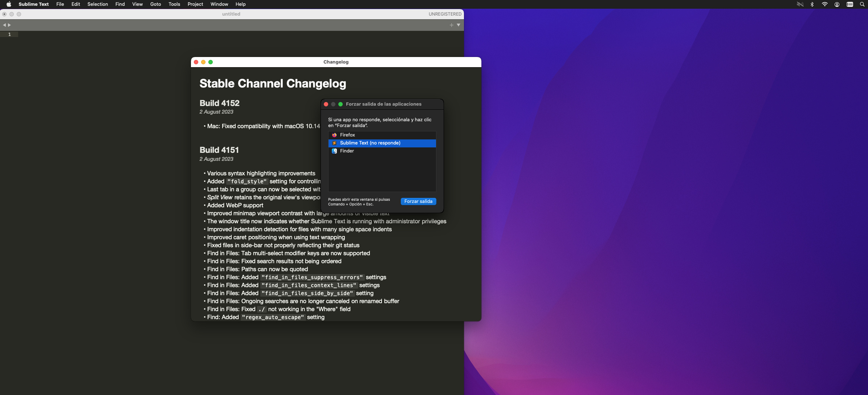Click the "untitled" window title
The height and width of the screenshot is (395, 868).
click(x=231, y=14)
